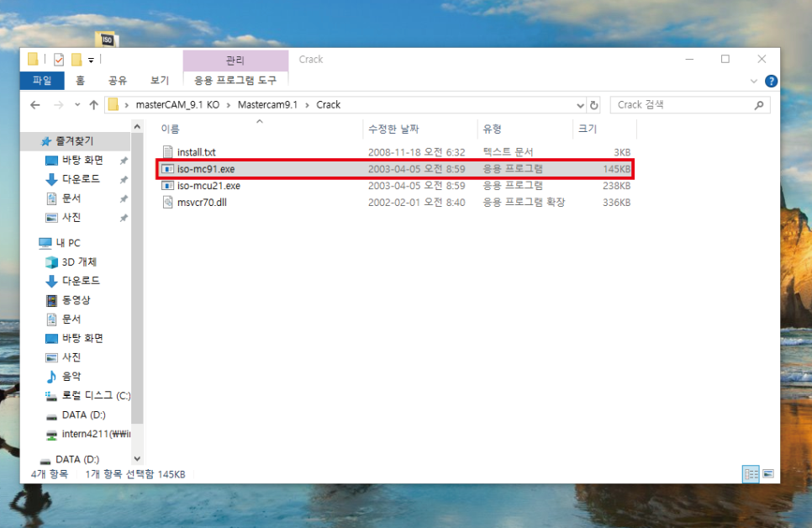The image size is (812, 528).
Task: Click the msvcr70.dll file icon
Action: click(167, 202)
